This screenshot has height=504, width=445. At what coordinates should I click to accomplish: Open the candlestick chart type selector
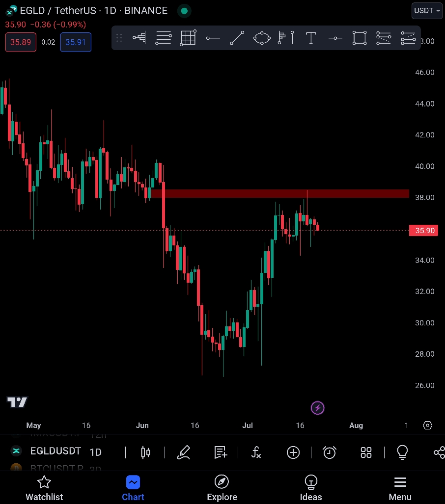[x=145, y=452]
